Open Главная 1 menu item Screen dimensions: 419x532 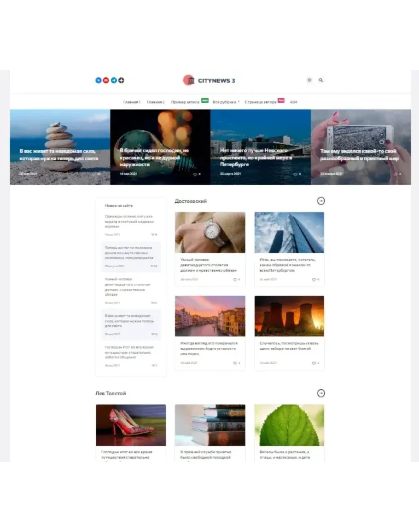coord(132,102)
